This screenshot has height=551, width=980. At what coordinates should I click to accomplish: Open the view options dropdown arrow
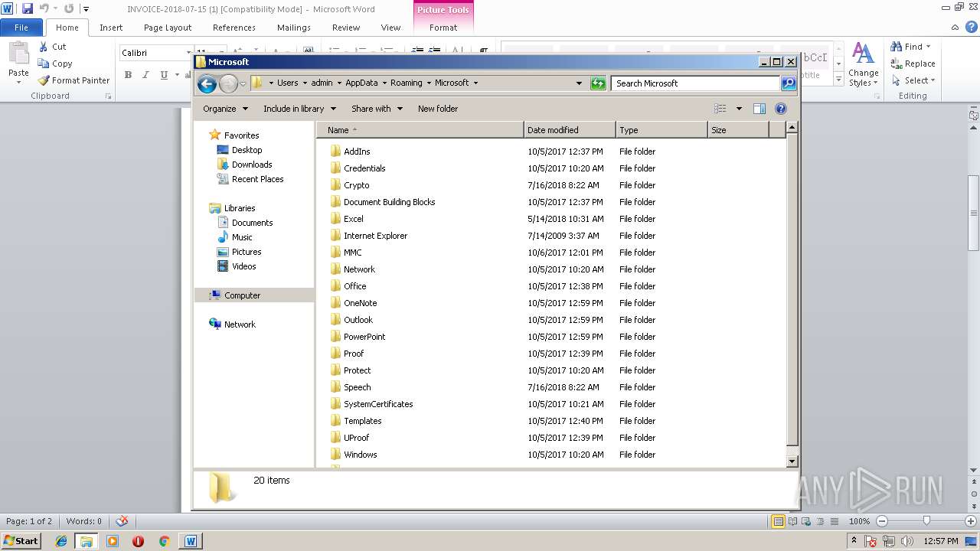click(x=739, y=109)
